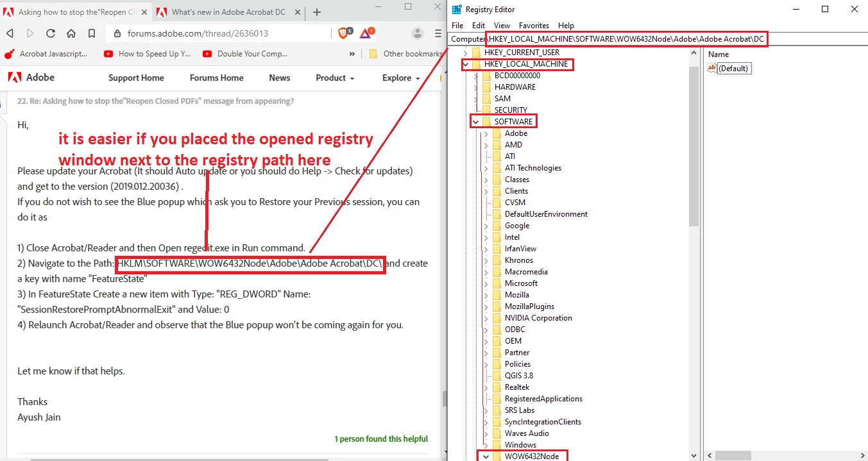Open the Product dropdown menu
Screen dimensions: 868x461
(x=335, y=78)
